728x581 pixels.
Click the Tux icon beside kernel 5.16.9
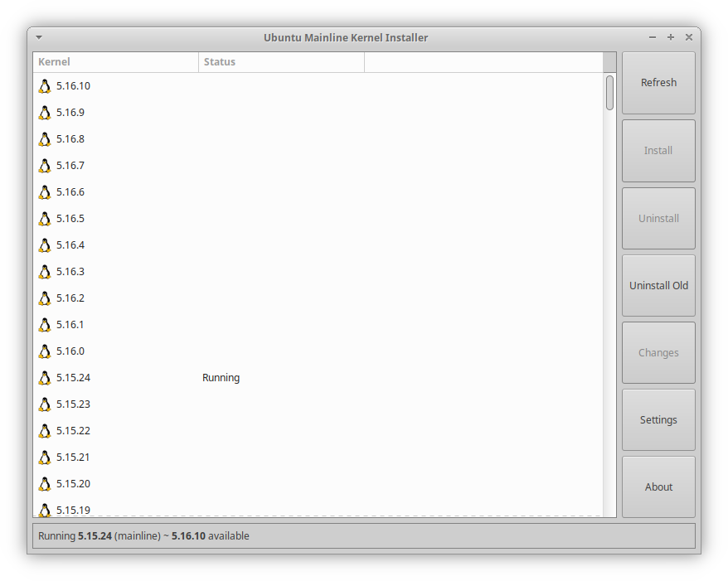[x=45, y=112]
